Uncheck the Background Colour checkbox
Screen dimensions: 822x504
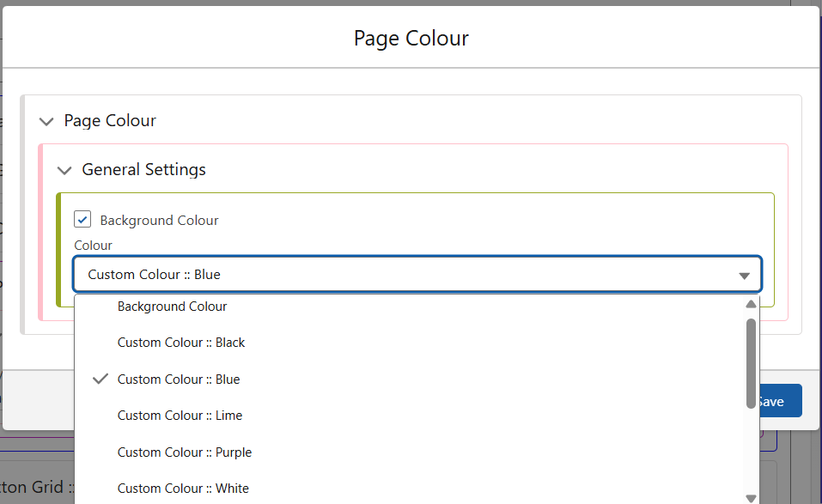pos(82,220)
